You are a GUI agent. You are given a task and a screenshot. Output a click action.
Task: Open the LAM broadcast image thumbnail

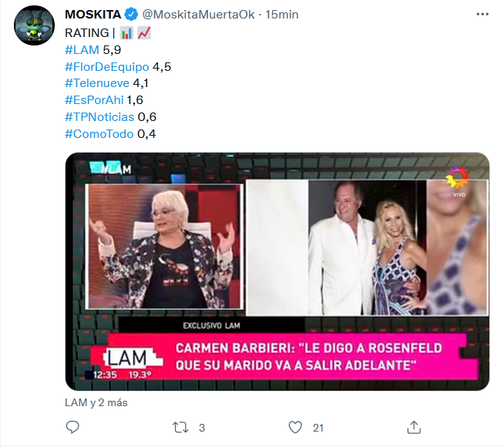tap(277, 271)
